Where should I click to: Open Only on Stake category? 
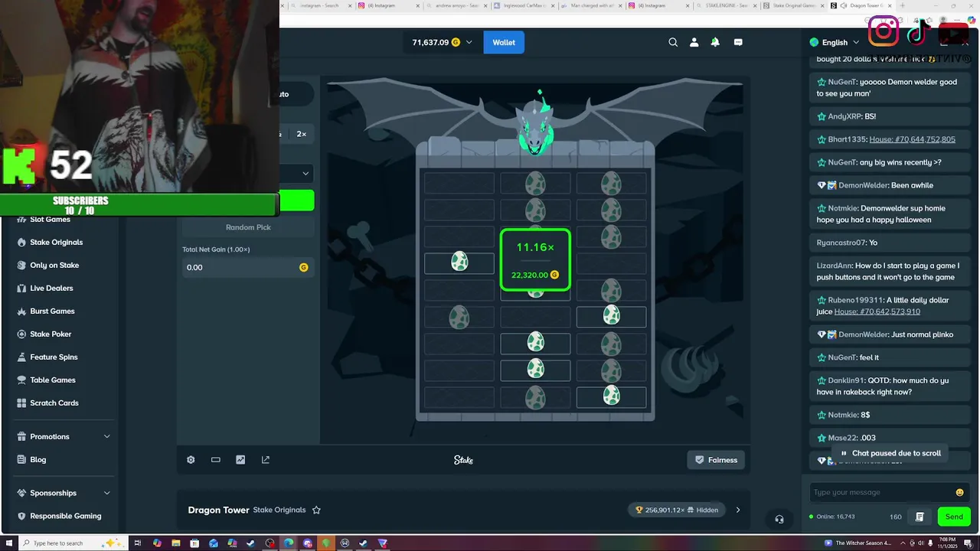pyautogui.click(x=54, y=266)
